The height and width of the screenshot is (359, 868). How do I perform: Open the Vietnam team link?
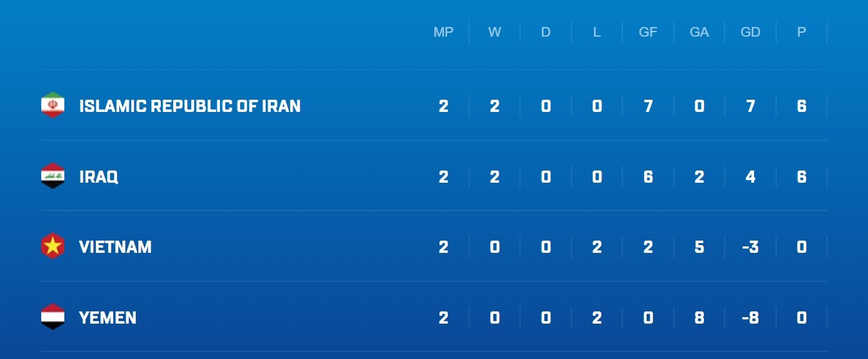[115, 247]
